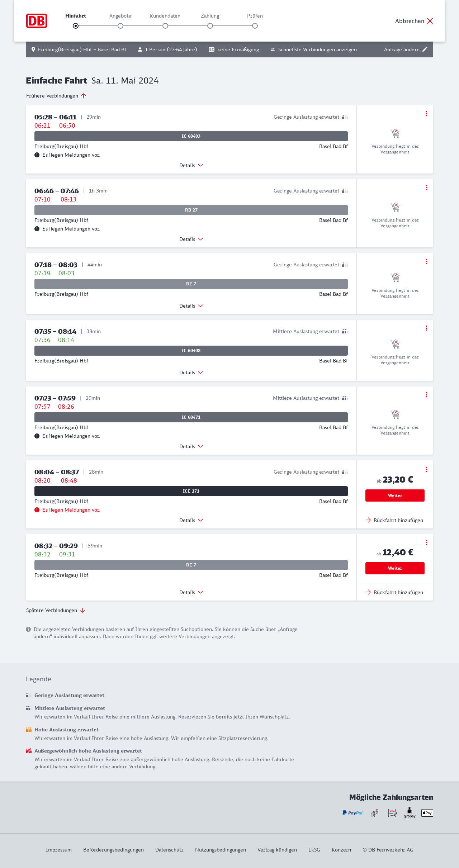Click the DB logo
Viewport: 459px width, 868px height.
point(37,21)
